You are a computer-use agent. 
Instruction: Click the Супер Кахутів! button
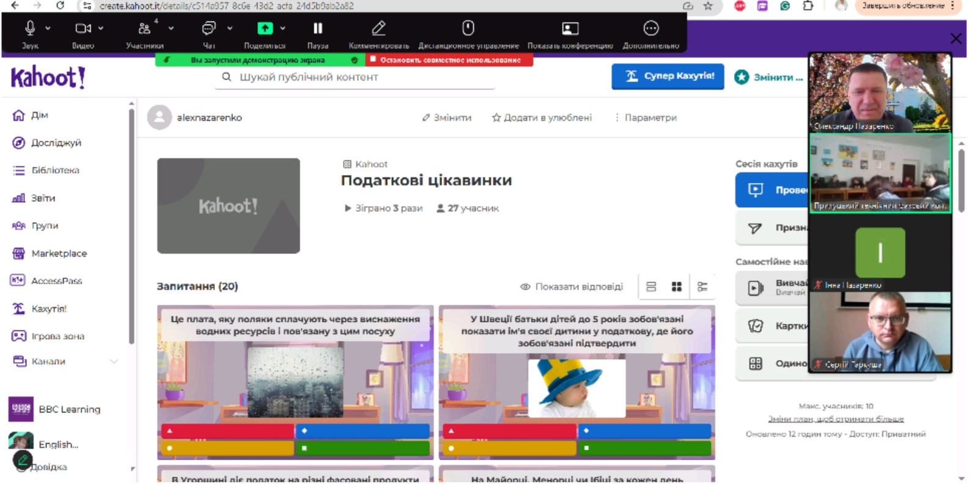tap(668, 76)
